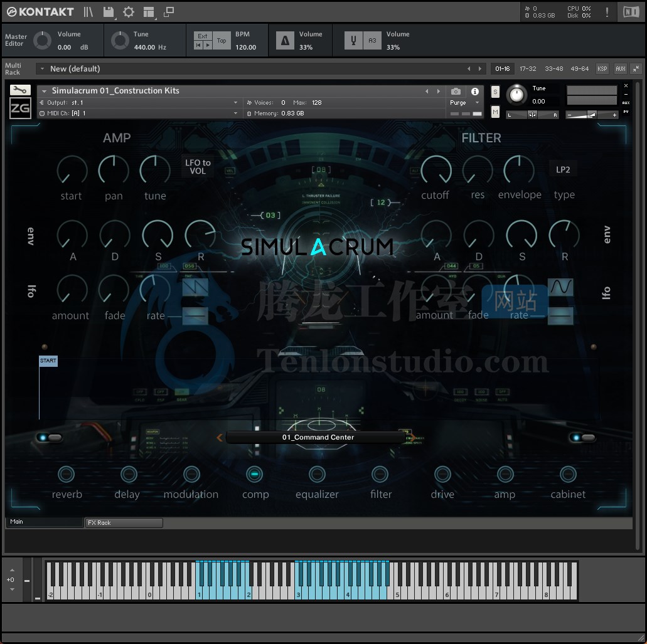This screenshot has width=647, height=644.
Task: Open the Kontakt library browser icon
Action: coord(88,12)
